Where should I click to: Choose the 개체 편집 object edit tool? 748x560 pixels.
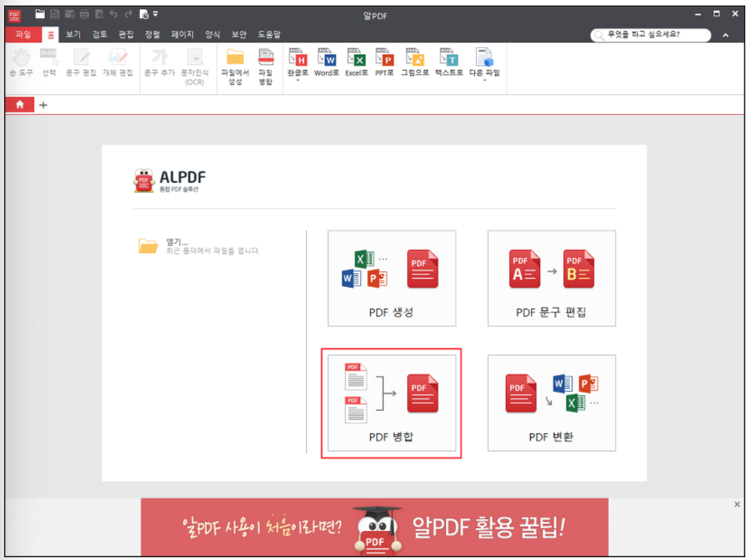(x=118, y=62)
